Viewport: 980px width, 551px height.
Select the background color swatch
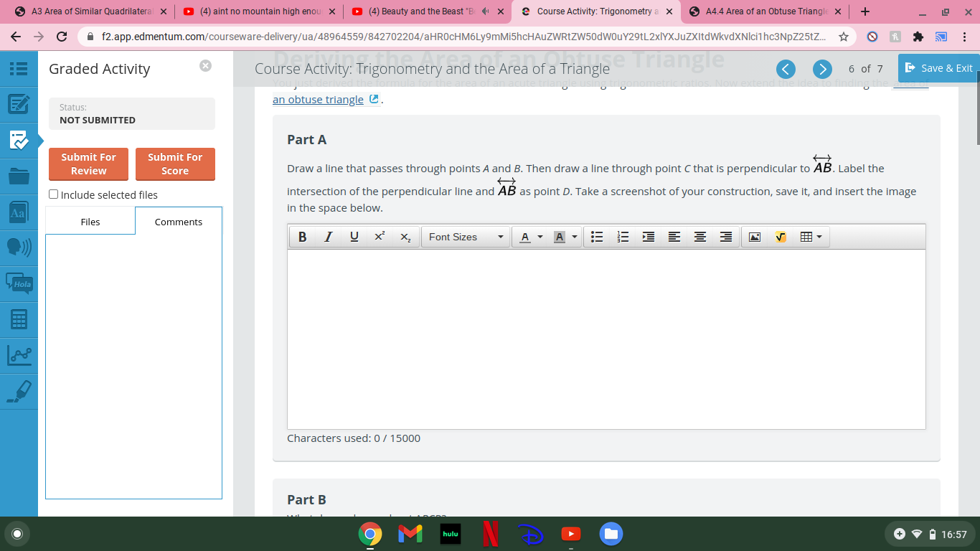tap(558, 237)
